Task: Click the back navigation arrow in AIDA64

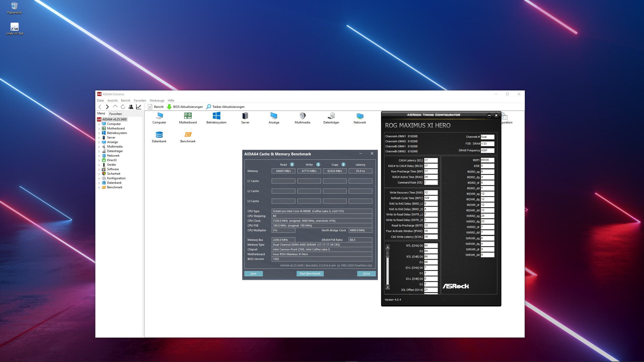Action: 100,107
